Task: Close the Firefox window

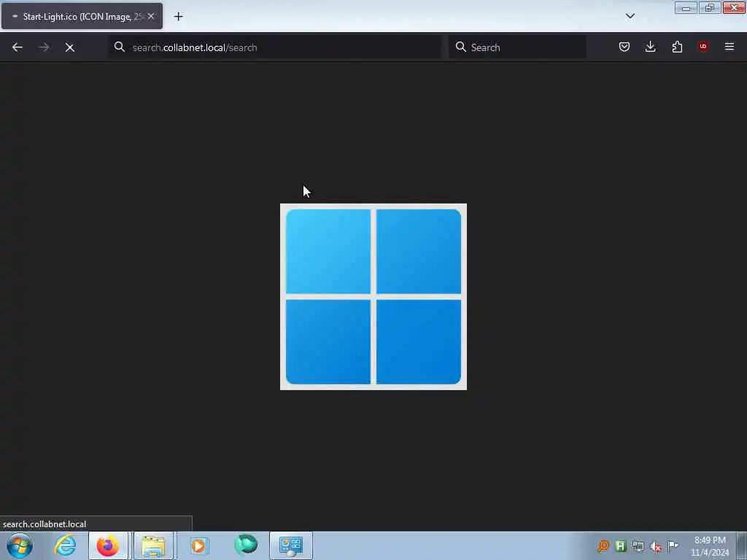Action: coord(734,7)
